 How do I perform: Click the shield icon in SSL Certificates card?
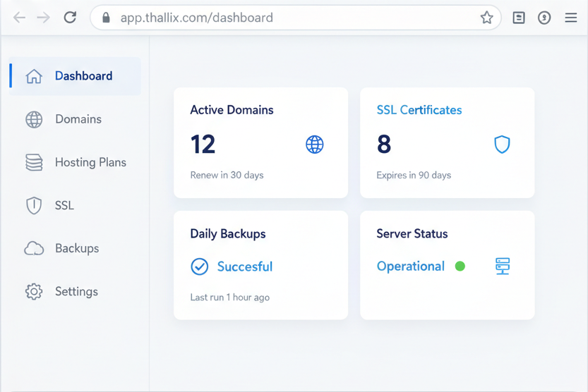click(502, 145)
